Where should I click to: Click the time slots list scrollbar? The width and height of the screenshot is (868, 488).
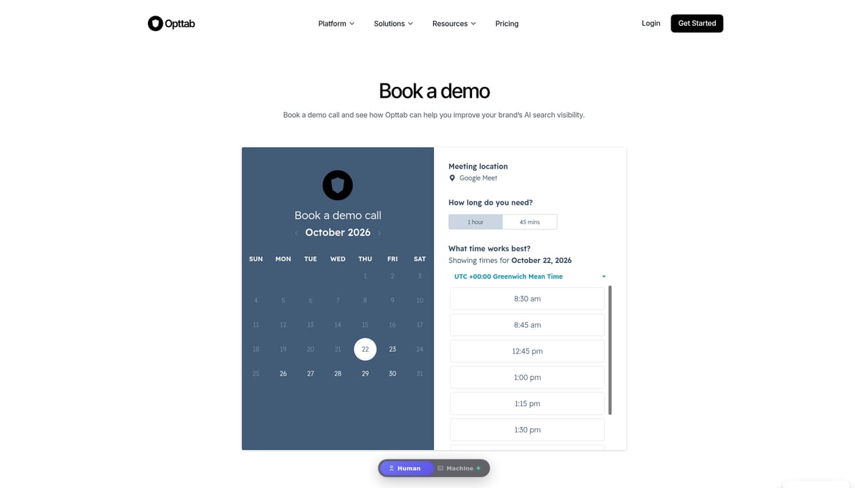[610, 350]
